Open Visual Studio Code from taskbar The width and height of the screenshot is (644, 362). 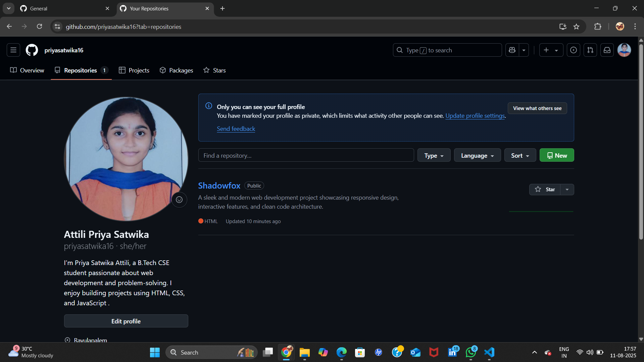(x=489, y=352)
